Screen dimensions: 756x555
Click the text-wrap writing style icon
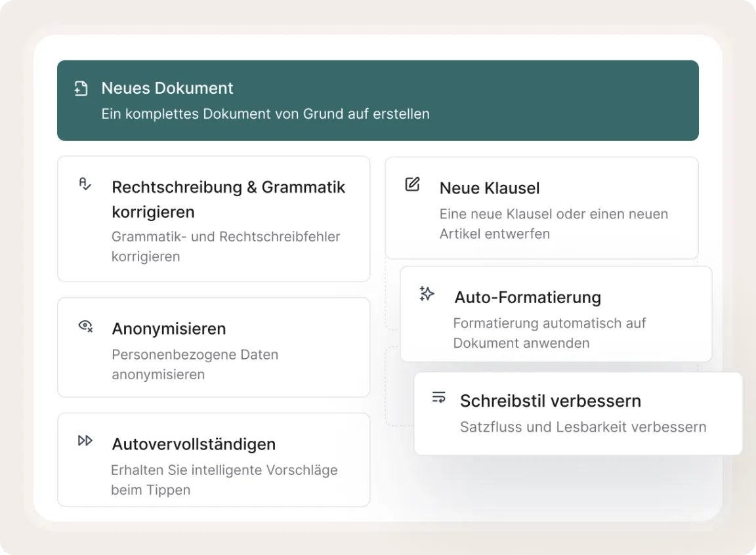(x=438, y=398)
